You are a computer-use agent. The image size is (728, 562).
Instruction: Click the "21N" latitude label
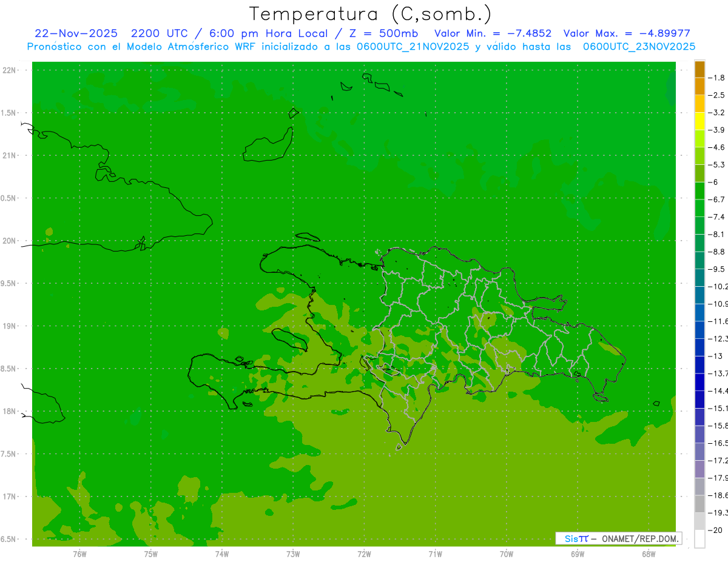(x=9, y=155)
